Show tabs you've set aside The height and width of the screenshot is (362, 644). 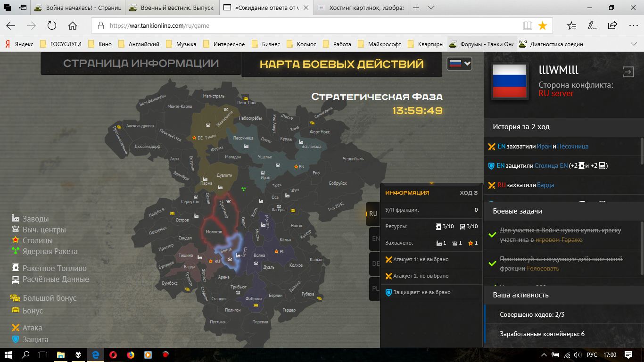[8, 8]
